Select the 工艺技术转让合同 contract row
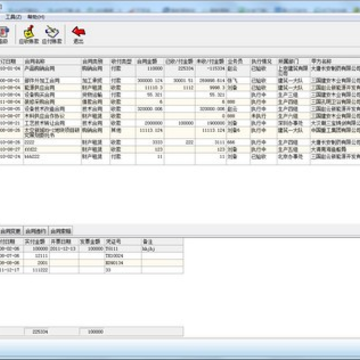The width and height of the screenshot is (360, 360). click(x=180, y=123)
